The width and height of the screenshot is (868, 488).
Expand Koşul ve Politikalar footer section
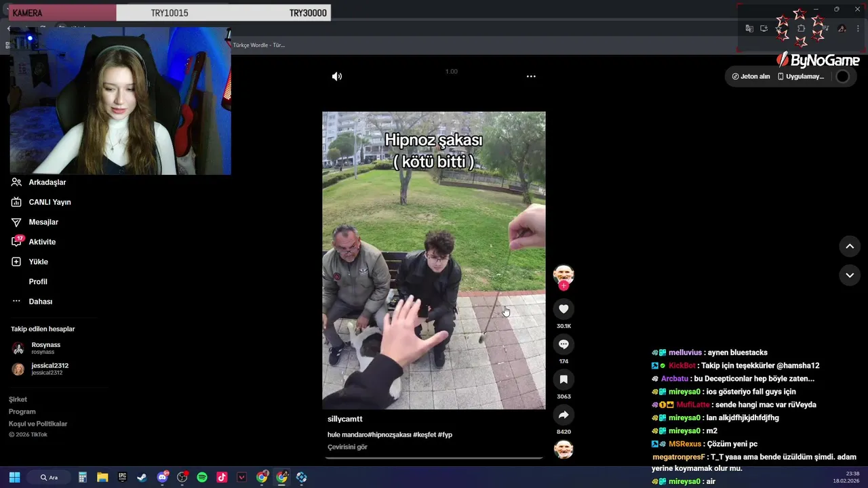coord(37,424)
